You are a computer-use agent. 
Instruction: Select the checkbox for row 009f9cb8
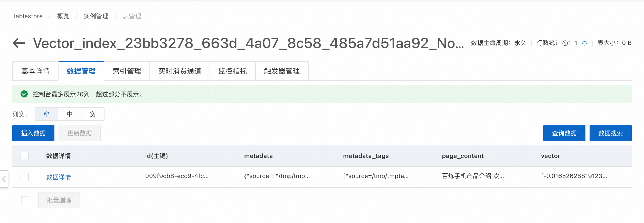25,177
